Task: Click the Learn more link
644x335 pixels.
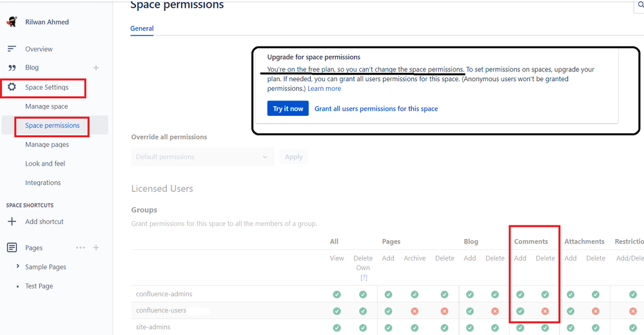Action: (324, 89)
